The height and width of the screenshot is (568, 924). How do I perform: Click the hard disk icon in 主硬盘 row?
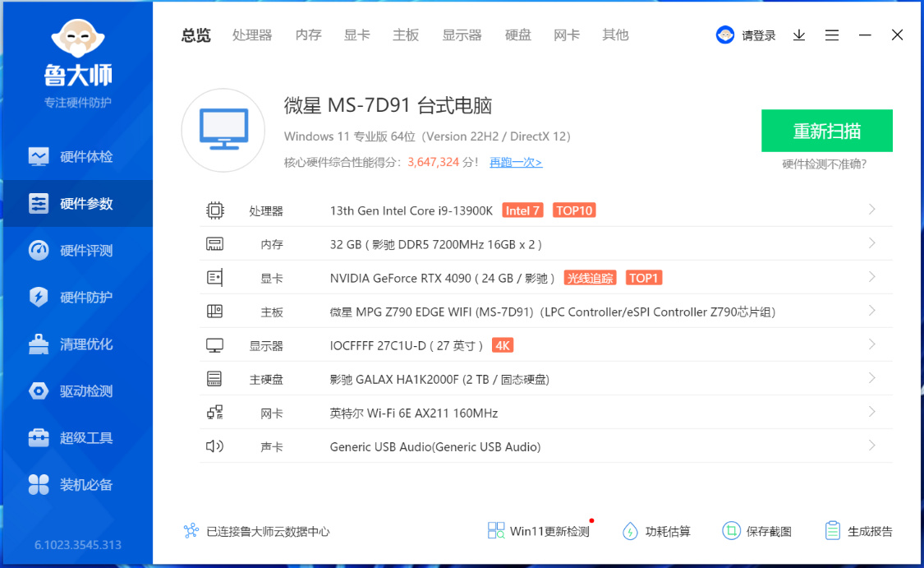pyautogui.click(x=214, y=379)
